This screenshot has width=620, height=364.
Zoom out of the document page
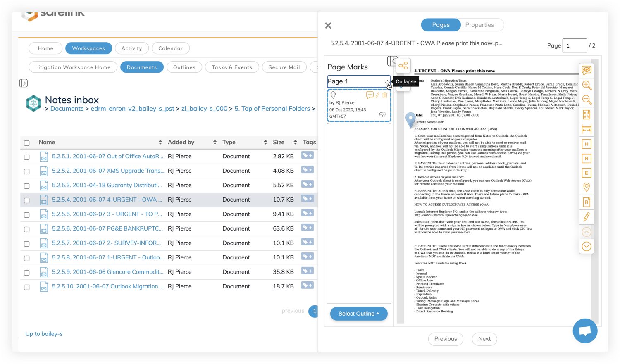tap(587, 100)
